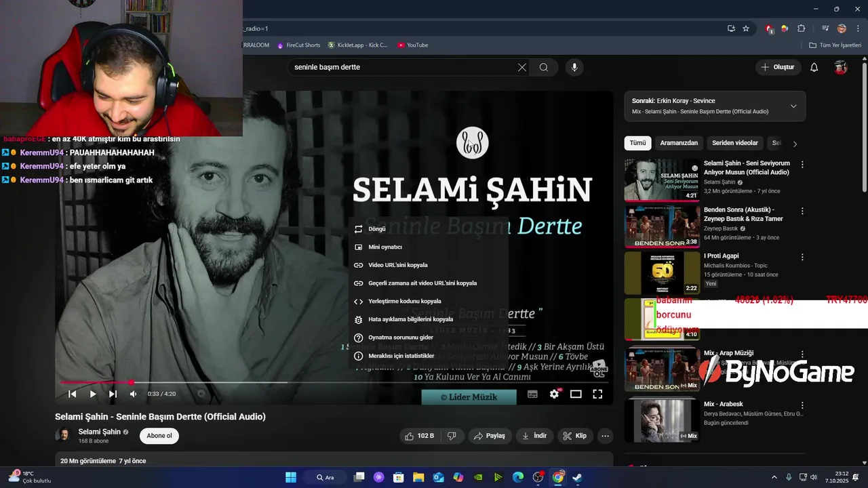This screenshot has width=868, height=488.
Task: Expand the Sonraki mix playlist panel
Action: 793,106
